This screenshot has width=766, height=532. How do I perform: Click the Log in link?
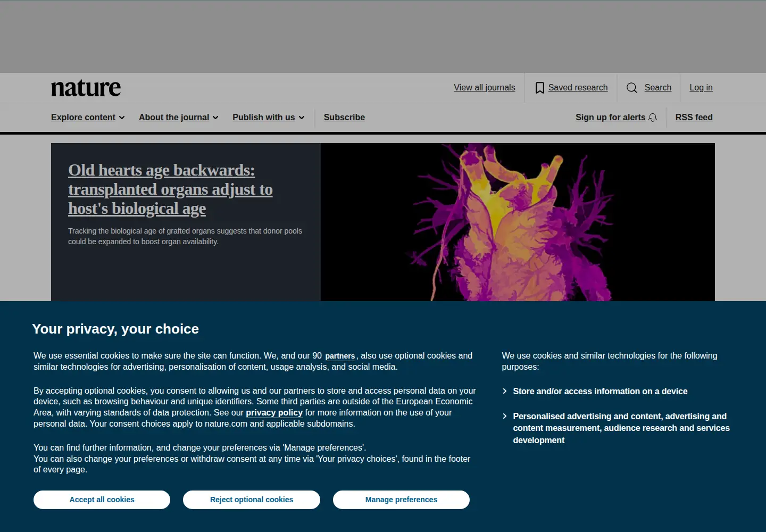[701, 88]
